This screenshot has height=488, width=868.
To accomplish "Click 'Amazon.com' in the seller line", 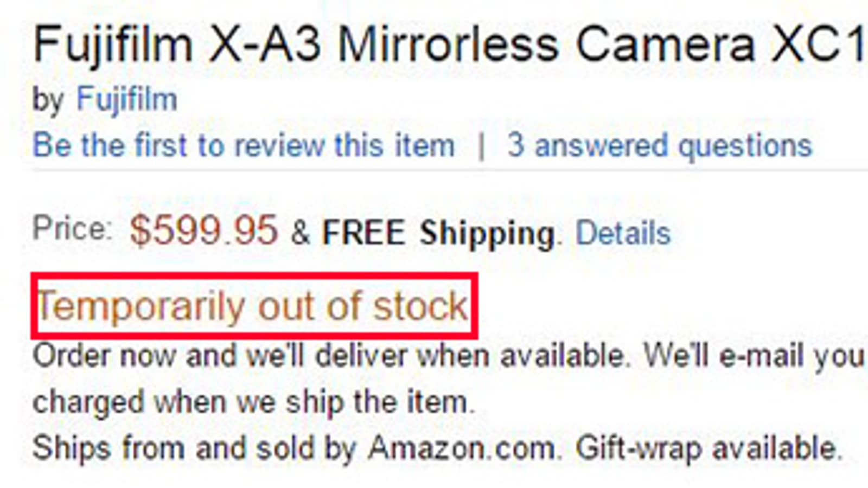I will click(x=462, y=448).
